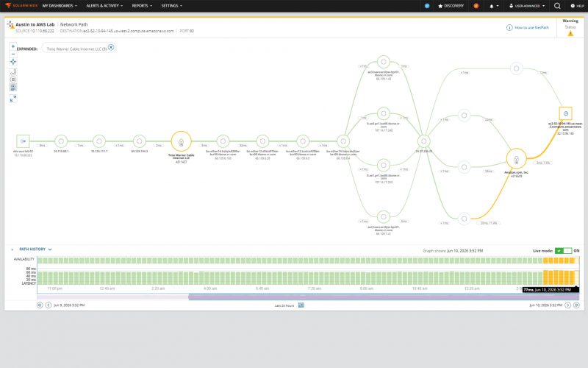Select the bottommost tbone.rr.com branch node

pyautogui.click(x=383, y=216)
